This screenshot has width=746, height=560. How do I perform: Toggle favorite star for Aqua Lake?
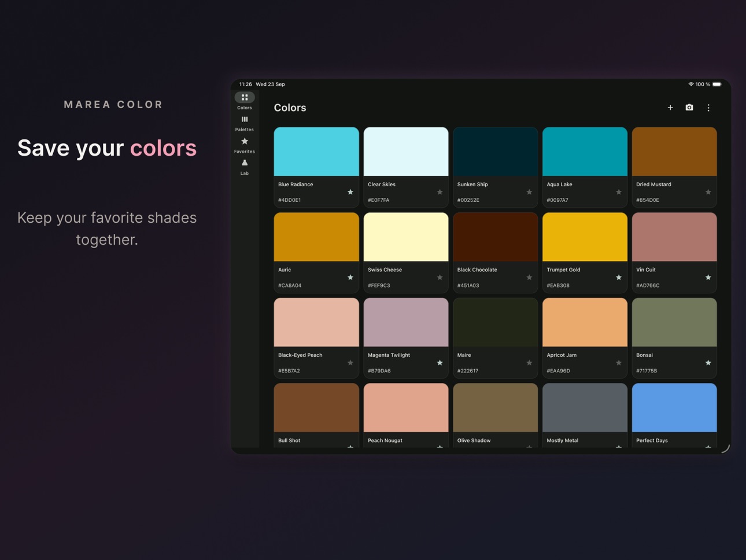(x=619, y=192)
